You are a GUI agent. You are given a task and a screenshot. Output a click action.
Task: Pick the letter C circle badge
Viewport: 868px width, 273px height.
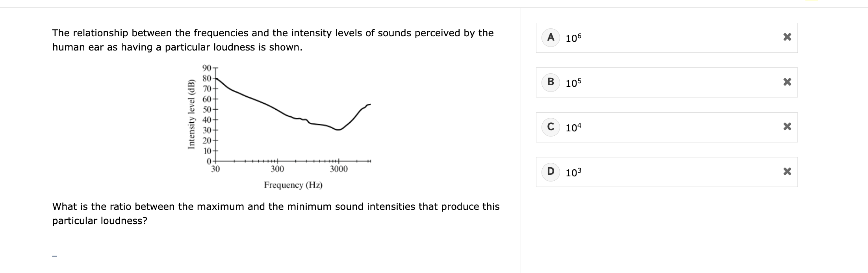tap(551, 127)
